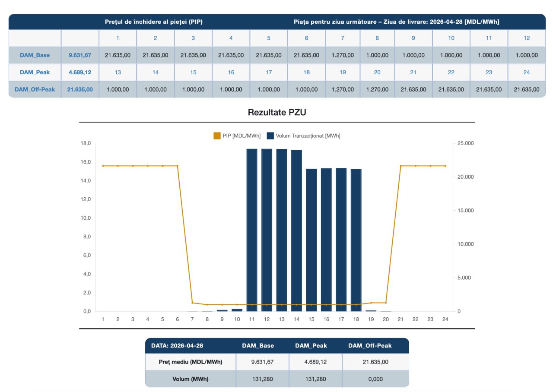Viewport: 553px width, 392px height.
Task: Click hour 12 column header in table
Action: coord(526,38)
